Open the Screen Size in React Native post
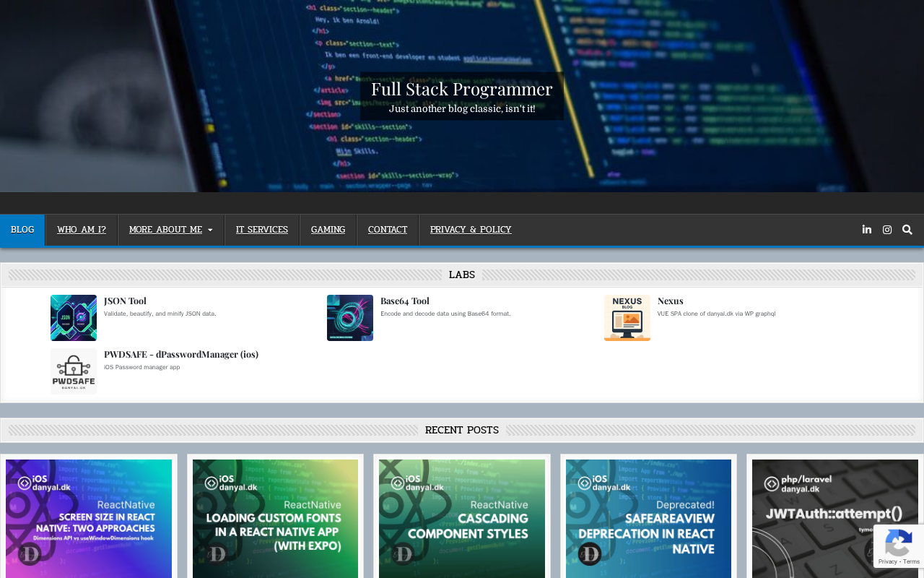 tap(89, 519)
